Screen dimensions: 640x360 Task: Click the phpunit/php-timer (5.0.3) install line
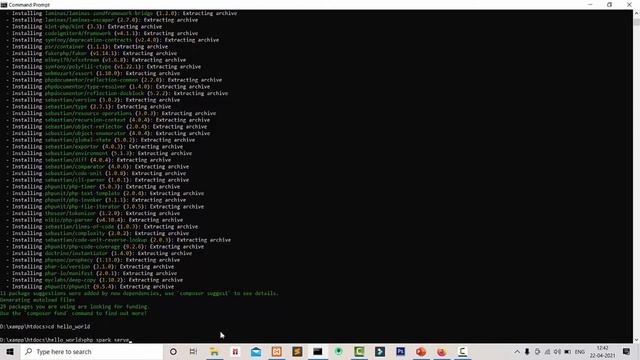coord(93,187)
